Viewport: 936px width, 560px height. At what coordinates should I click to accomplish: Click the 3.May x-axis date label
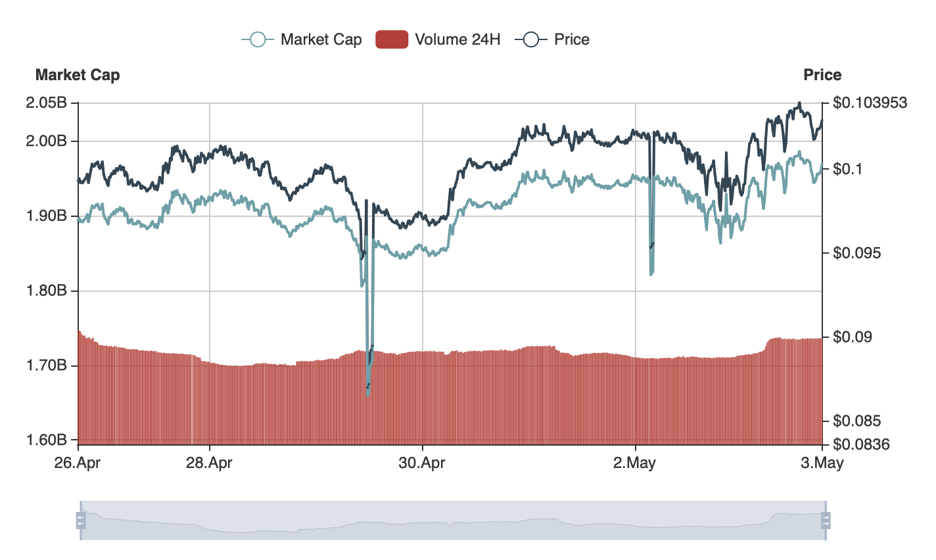click(822, 463)
